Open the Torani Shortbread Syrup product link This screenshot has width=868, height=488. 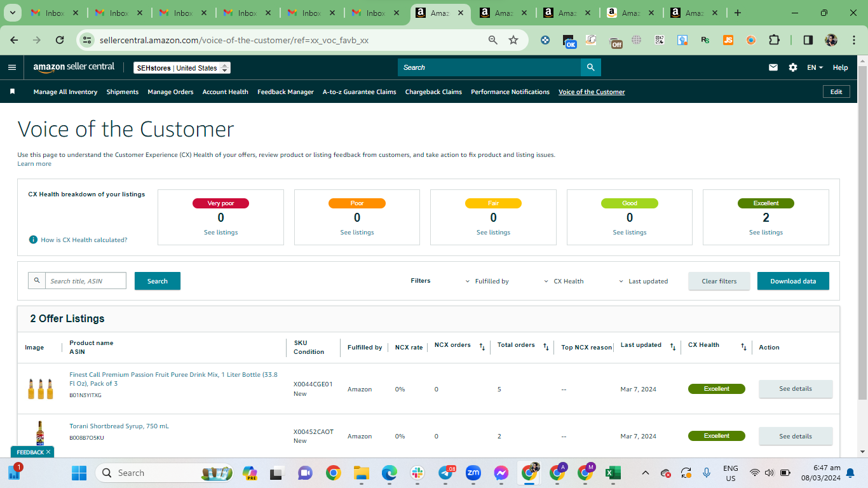[119, 426]
